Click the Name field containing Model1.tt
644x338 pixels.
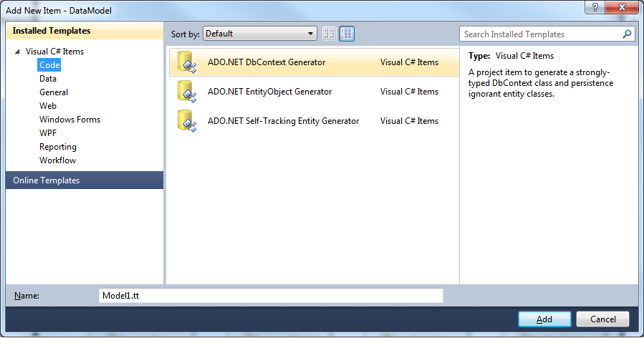[271, 296]
